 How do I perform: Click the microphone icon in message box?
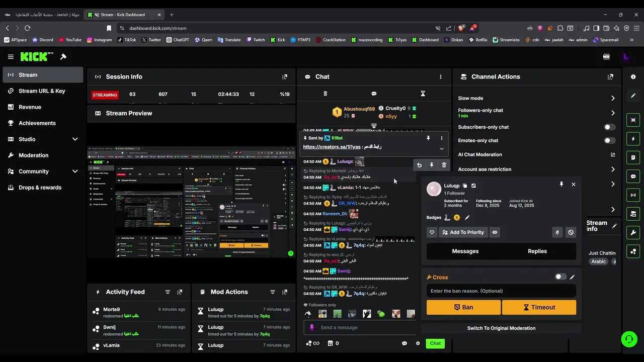click(x=311, y=327)
